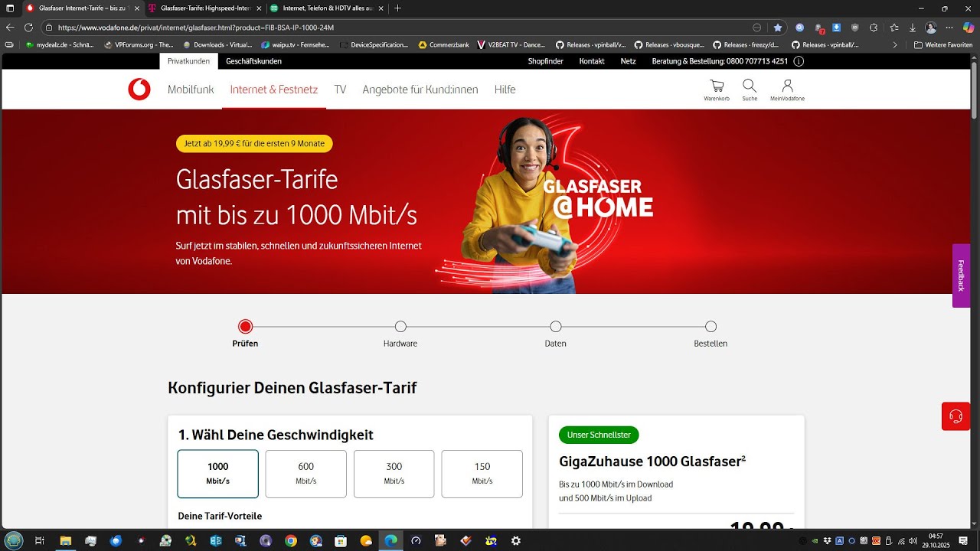Click the Unser Schnellster green badge
The height and width of the screenshot is (551, 980).
(x=599, y=435)
